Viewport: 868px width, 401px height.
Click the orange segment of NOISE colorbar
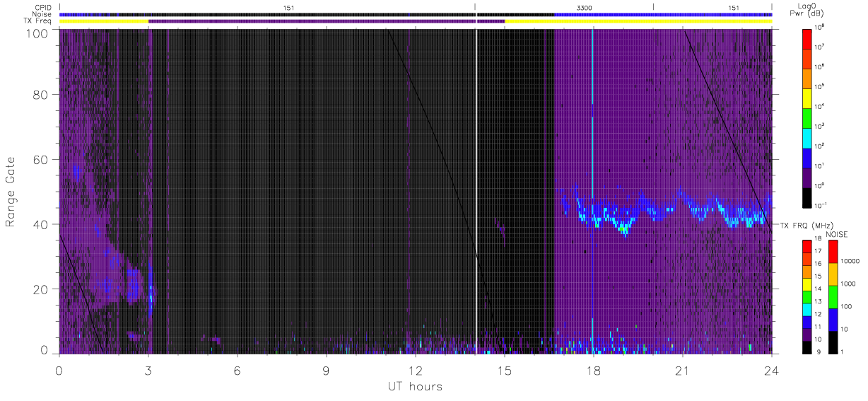833,274
